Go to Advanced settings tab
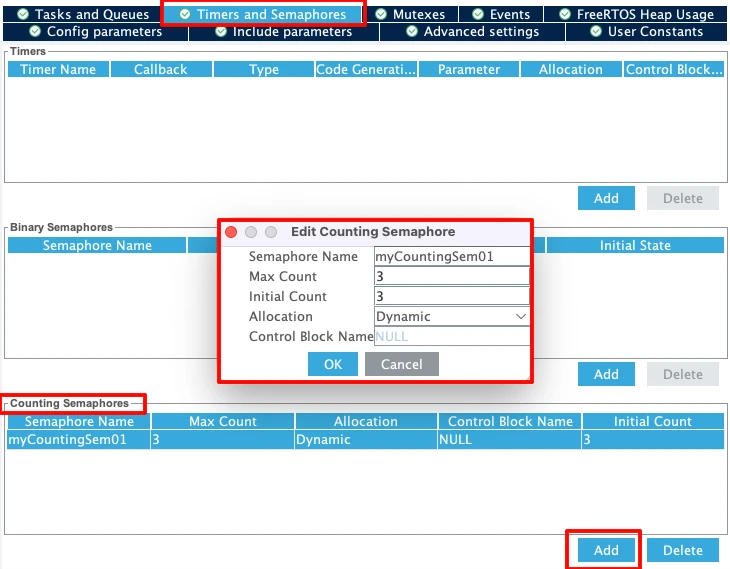This screenshot has width=730, height=569. pyautogui.click(x=471, y=32)
